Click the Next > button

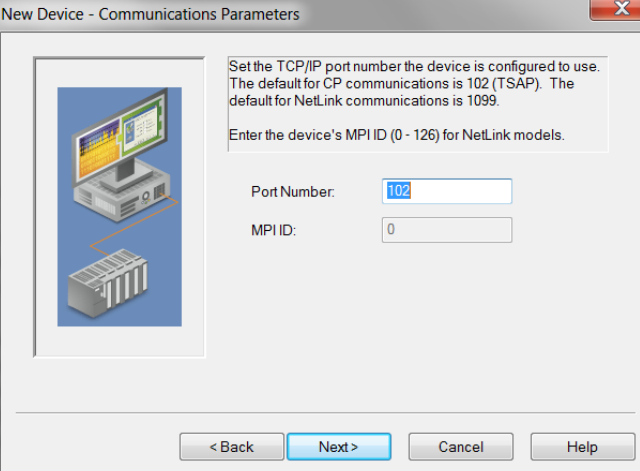click(339, 447)
